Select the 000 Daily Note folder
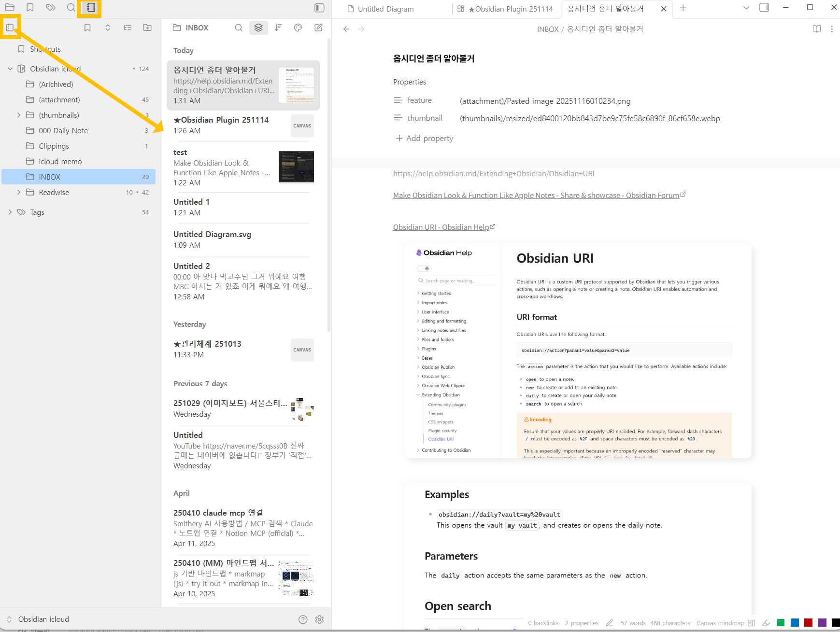840x632 pixels. [79, 130]
